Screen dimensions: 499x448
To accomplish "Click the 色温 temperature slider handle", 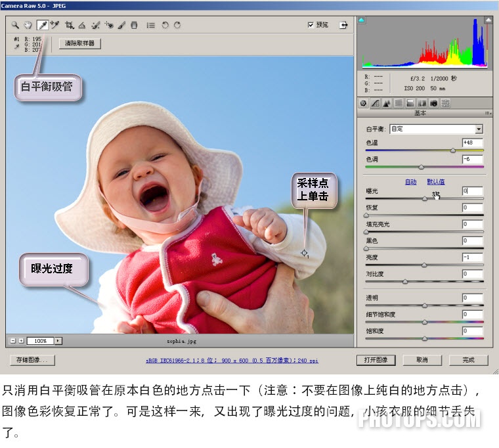I will pyautogui.click(x=453, y=150).
